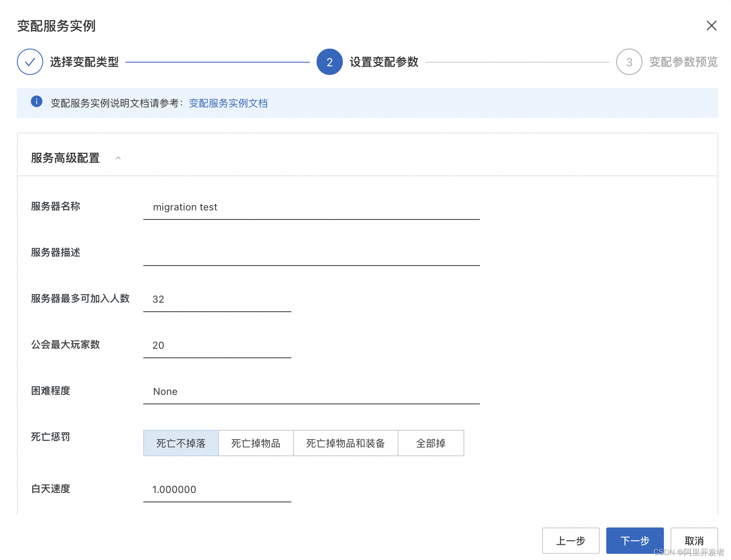731x560 pixels.
Task: Close the 变配服务实例 dialog
Action: pos(711,26)
